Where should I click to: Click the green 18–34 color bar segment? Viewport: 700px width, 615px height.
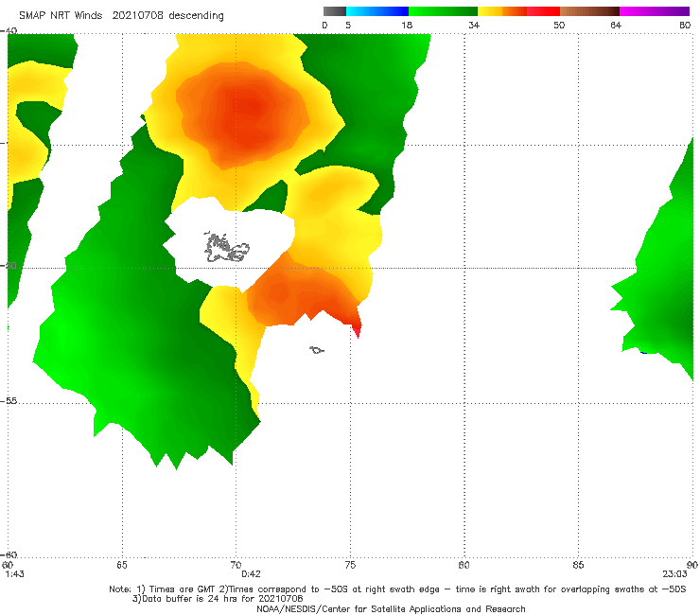click(x=443, y=11)
